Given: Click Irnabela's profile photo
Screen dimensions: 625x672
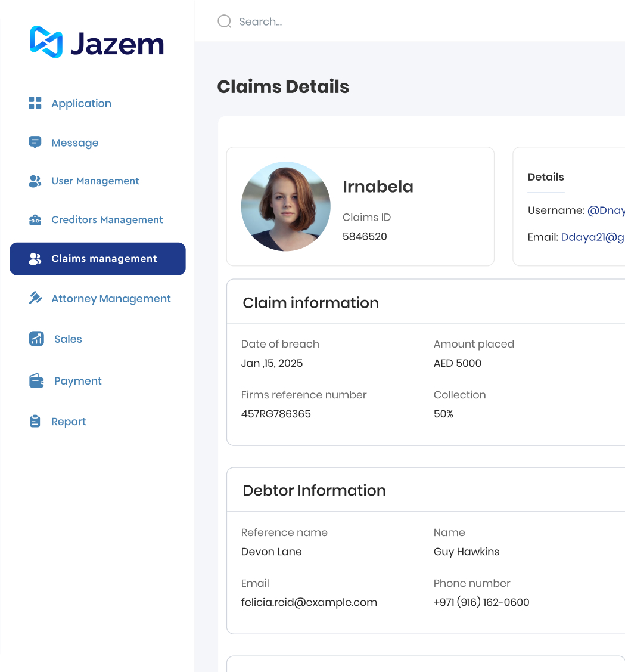Looking at the screenshot, I should point(286,206).
